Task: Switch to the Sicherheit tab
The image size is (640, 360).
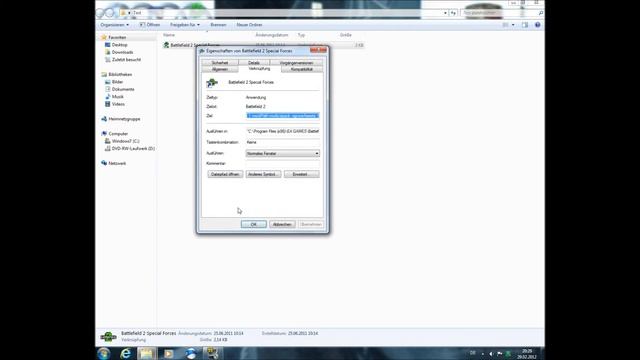Action: tap(220, 62)
